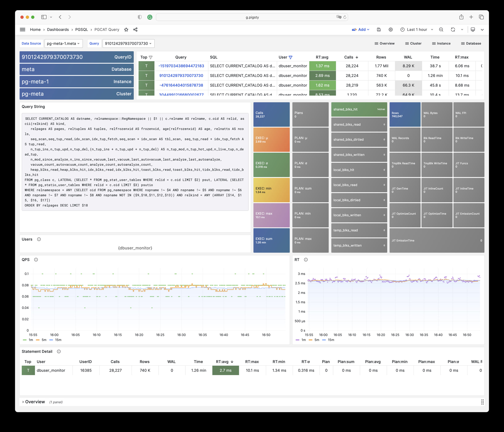Image resolution: width=504 pixels, height=432 pixels.
Task: Click the filter icon on the User column
Action: pyautogui.click(x=290, y=57)
